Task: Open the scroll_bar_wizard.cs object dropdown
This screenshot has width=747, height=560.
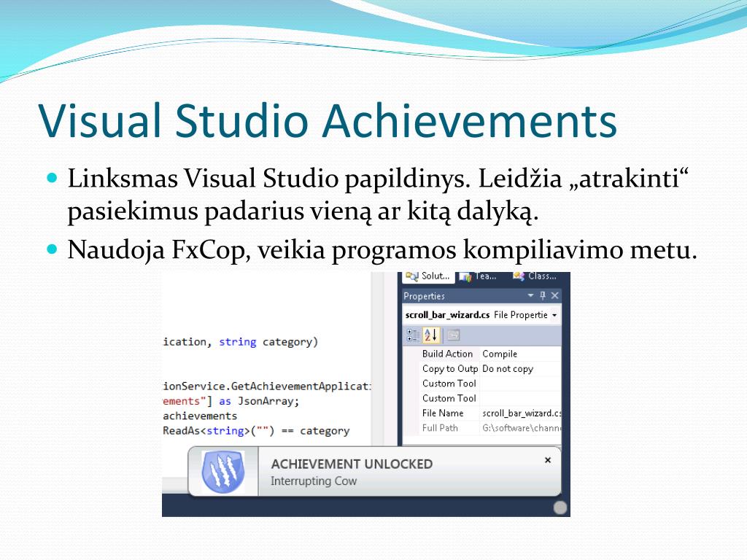Action: (x=554, y=315)
